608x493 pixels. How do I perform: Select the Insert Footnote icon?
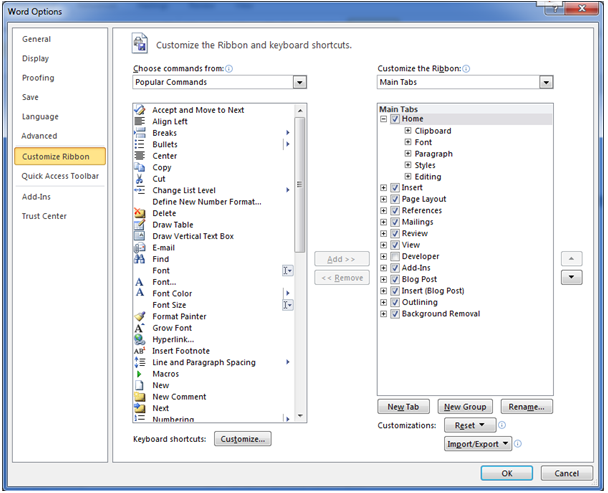[x=140, y=351]
